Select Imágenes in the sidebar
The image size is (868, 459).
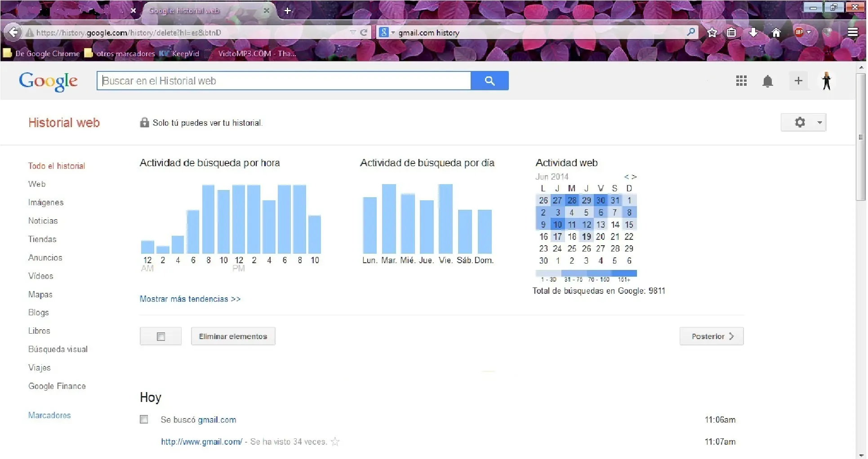(46, 203)
